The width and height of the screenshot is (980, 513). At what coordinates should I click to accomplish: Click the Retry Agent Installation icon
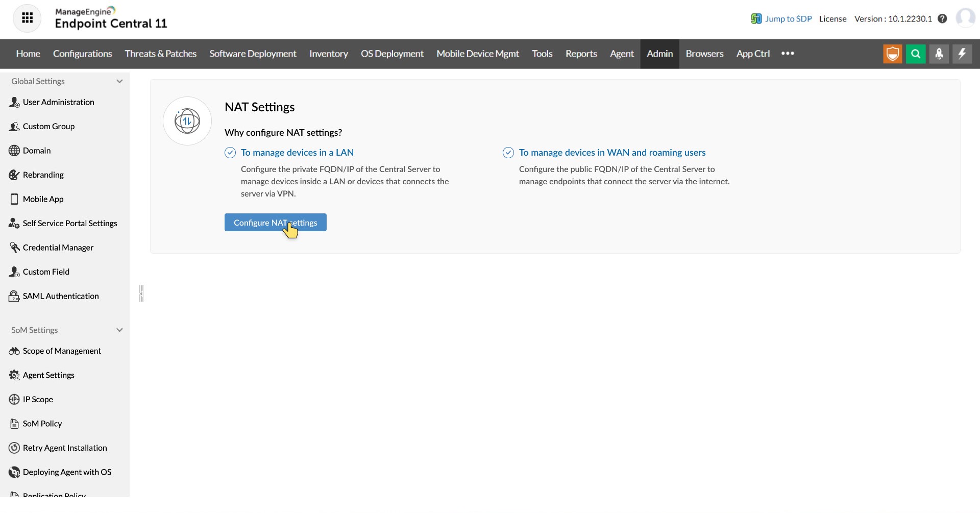tap(14, 448)
